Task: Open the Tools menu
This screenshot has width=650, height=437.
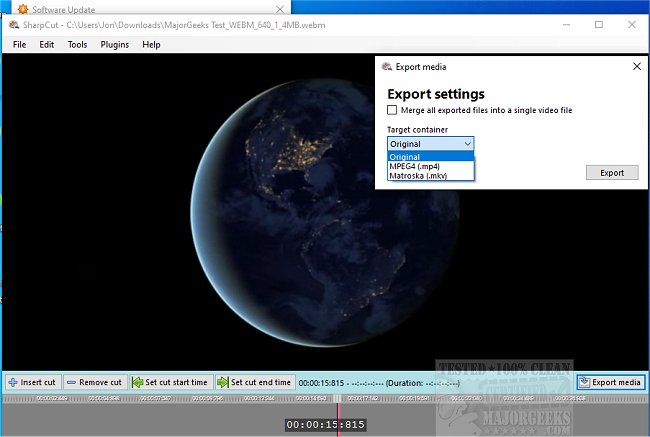Action: tap(77, 45)
